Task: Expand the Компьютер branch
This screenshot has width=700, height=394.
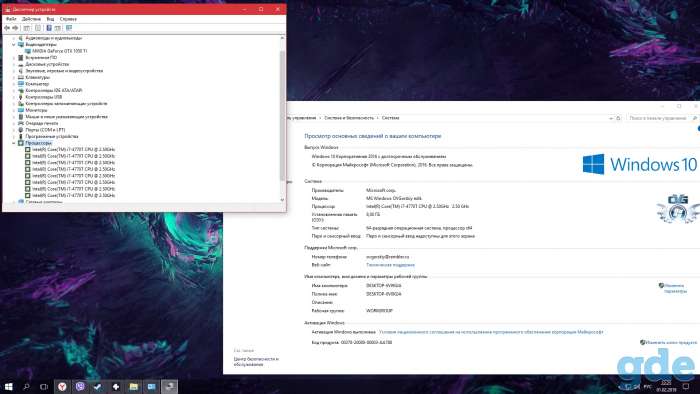Action: coord(13,84)
